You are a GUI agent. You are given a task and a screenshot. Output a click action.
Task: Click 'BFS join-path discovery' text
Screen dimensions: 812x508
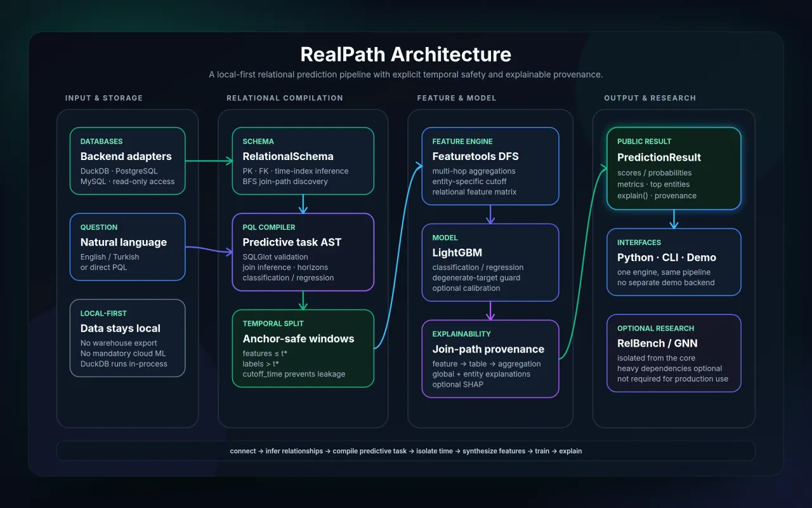pos(285,181)
